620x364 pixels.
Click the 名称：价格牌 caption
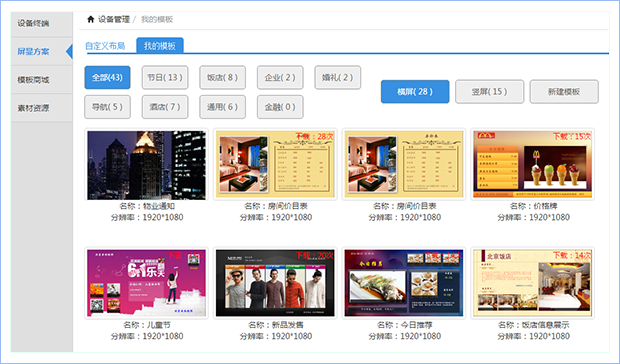click(x=533, y=206)
